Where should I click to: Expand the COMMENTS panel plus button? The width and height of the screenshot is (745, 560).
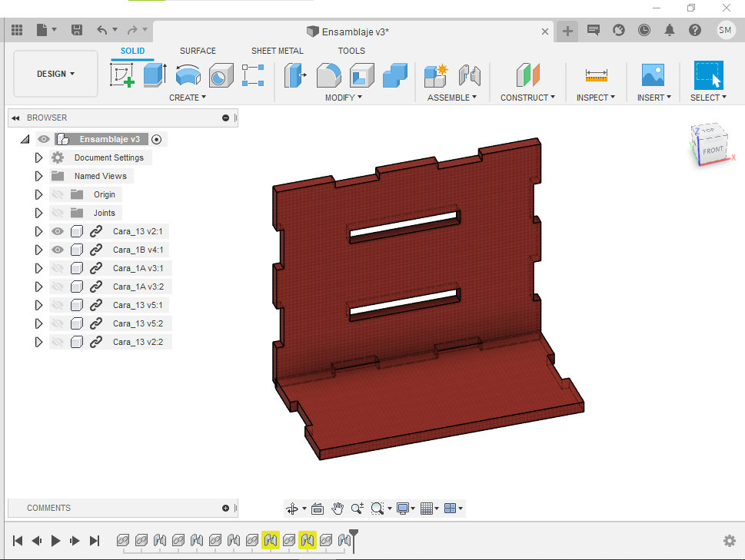coord(226,509)
